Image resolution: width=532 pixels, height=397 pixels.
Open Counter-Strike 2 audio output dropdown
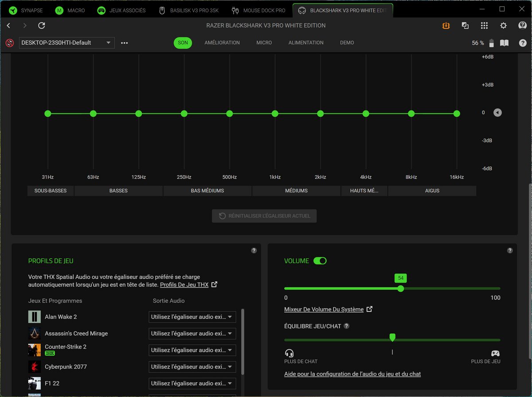192,350
